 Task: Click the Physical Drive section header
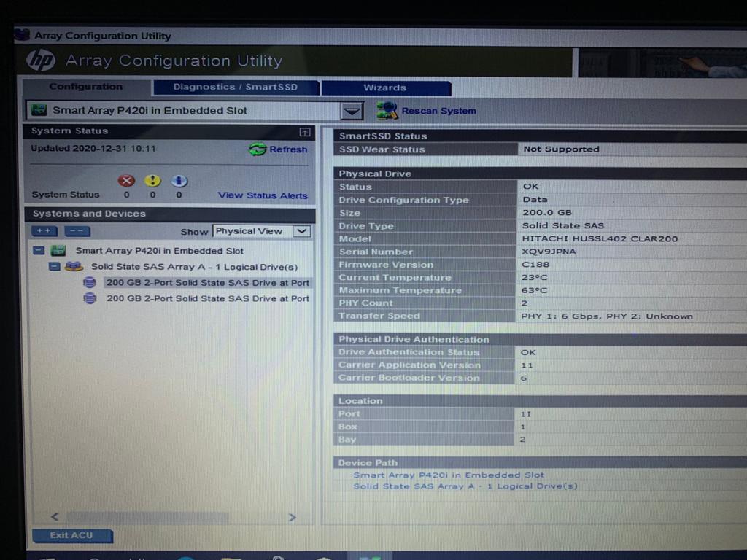click(541, 174)
